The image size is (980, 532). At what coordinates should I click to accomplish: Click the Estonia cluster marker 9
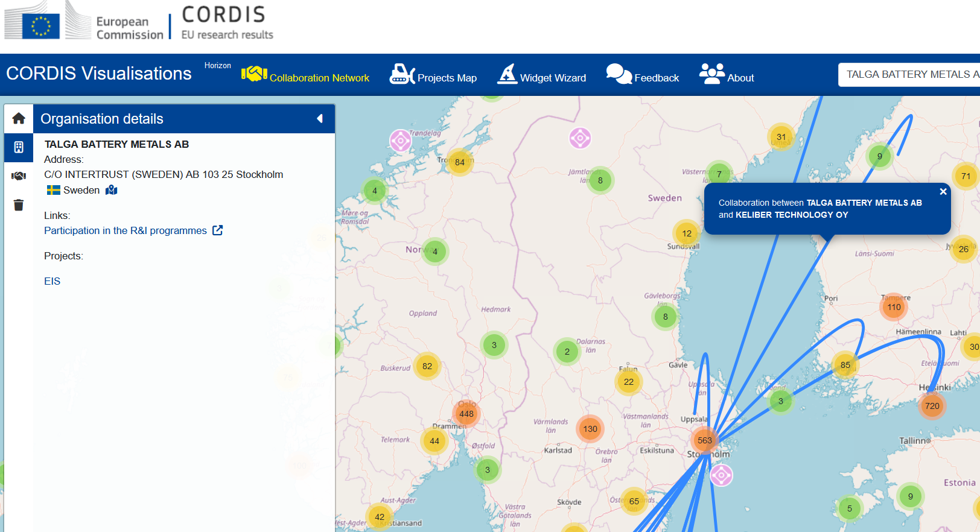click(911, 496)
